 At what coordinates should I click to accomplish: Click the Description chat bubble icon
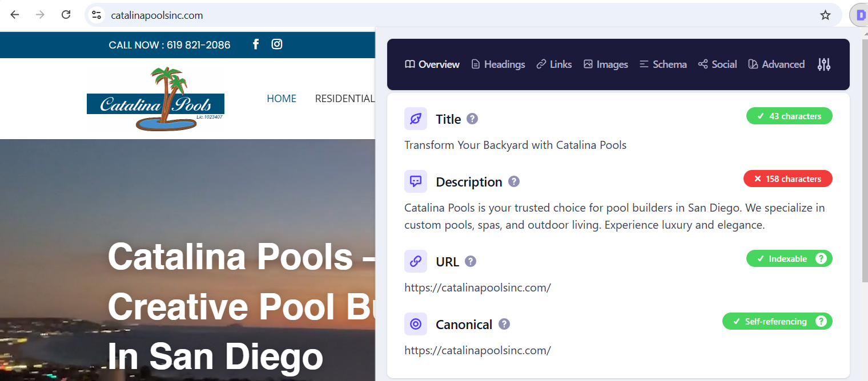416,182
